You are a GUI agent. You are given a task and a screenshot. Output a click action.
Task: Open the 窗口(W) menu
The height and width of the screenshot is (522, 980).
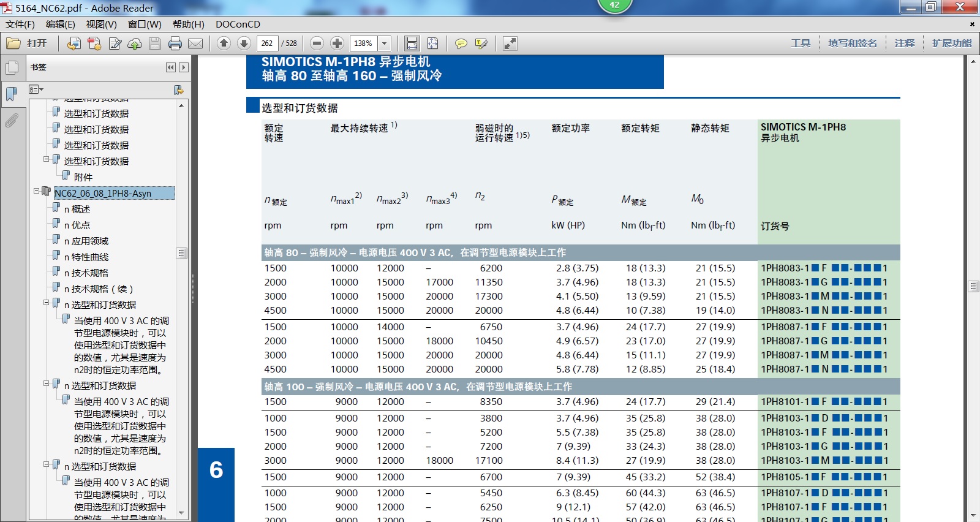click(x=145, y=25)
